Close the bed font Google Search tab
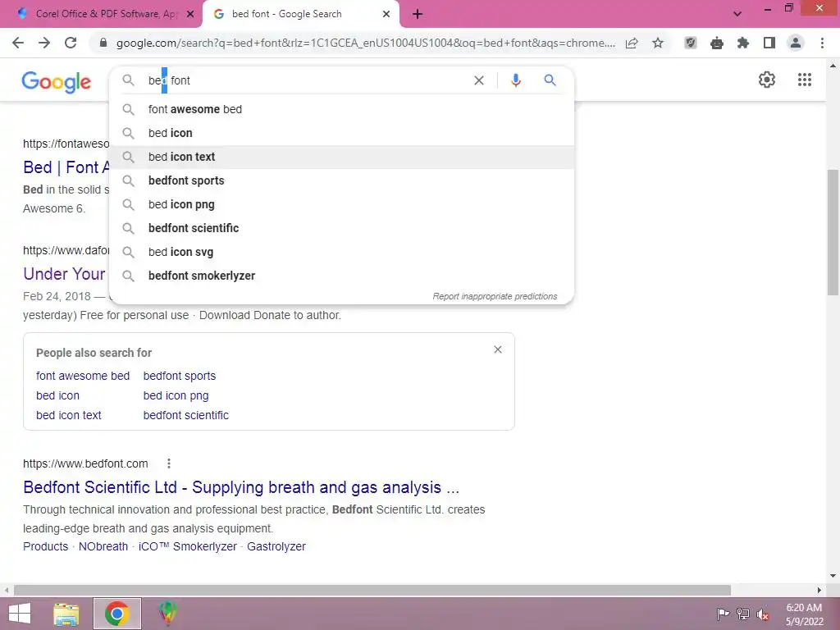This screenshot has width=840, height=630. [386, 14]
